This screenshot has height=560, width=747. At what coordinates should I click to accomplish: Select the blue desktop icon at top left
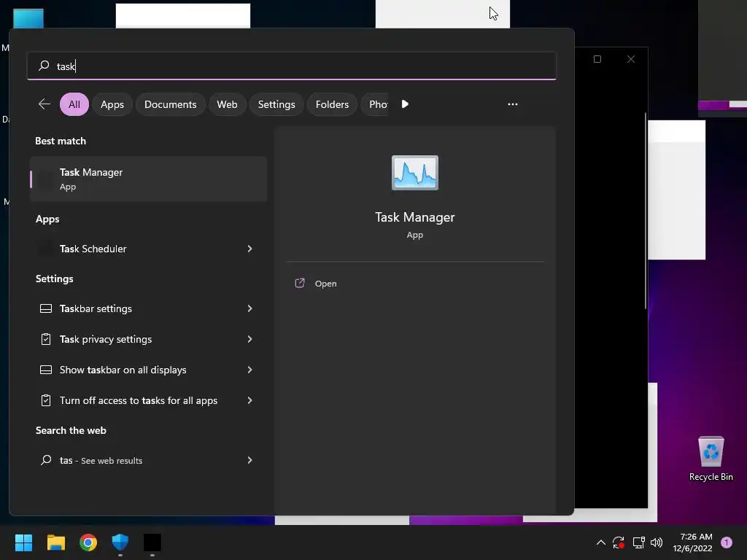[28, 18]
